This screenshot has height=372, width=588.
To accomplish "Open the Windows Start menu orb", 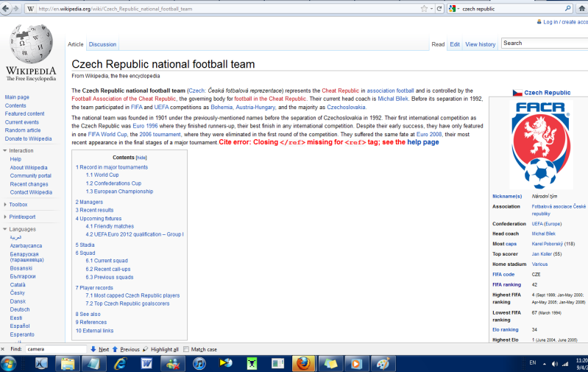I will tap(10, 363).
